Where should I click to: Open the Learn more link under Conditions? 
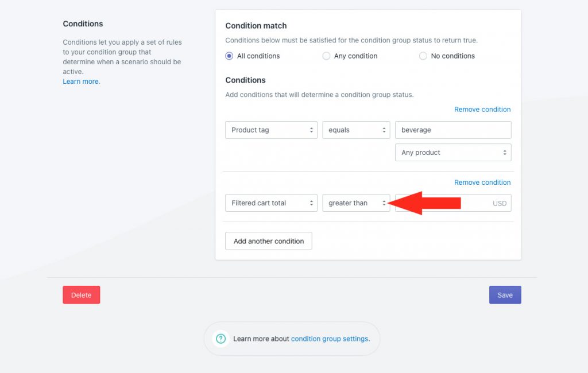(82, 81)
